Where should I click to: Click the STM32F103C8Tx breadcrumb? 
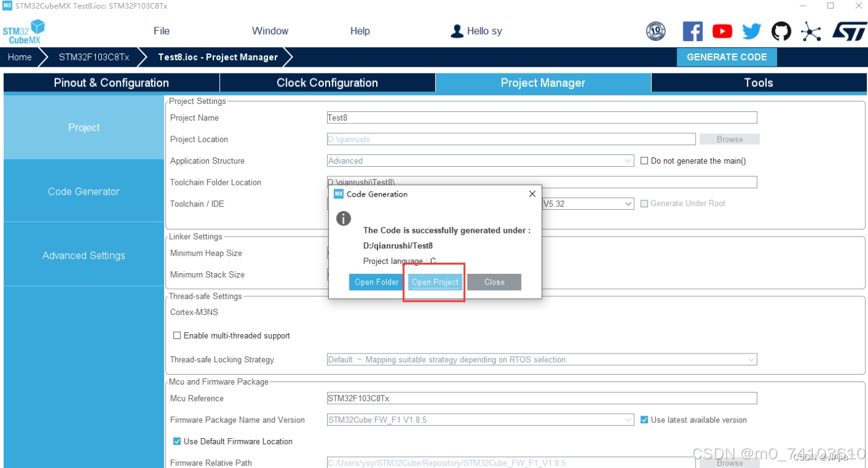pos(94,57)
